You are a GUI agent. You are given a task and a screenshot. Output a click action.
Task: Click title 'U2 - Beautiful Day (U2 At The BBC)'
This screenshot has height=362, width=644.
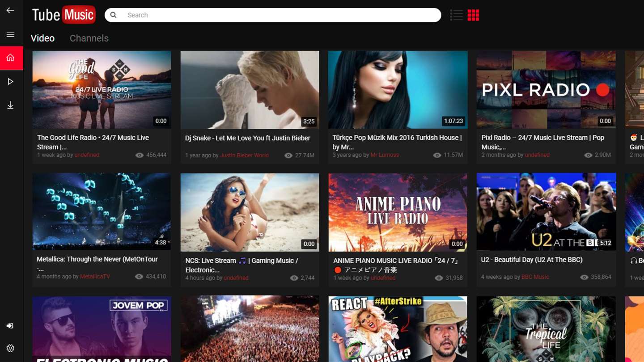(532, 260)
